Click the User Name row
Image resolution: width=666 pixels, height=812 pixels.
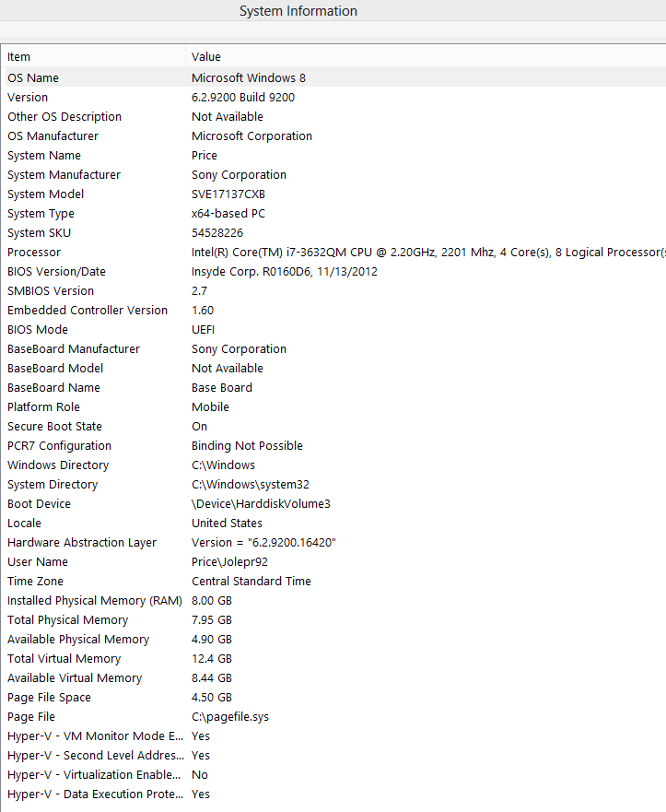38,562
